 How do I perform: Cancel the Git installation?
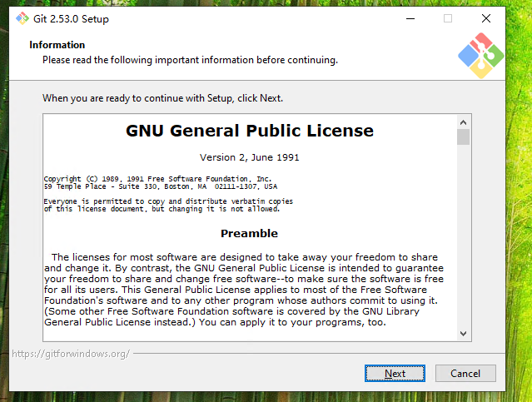465,373
